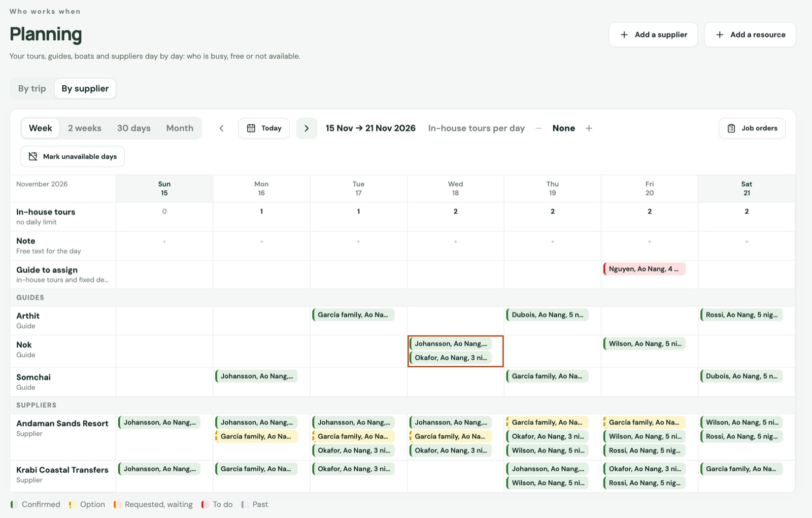Open Somchai's Dubois tour on Saturday
This screenshot has height=518, width=812.
coord(741,376)
